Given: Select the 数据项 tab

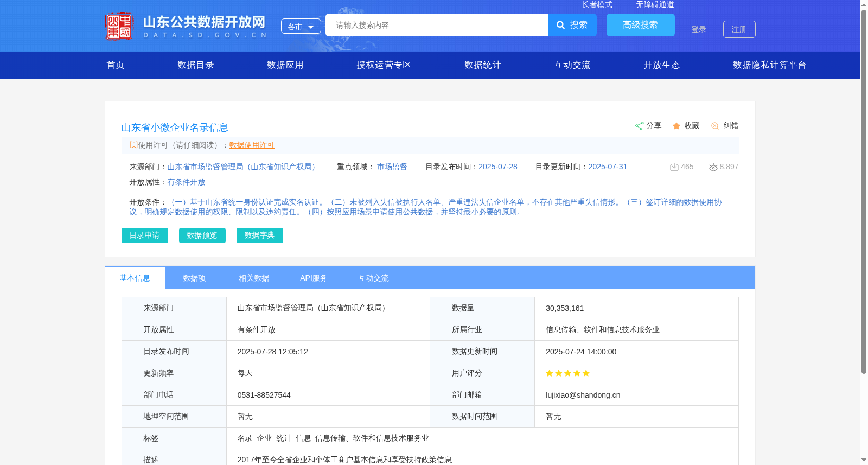Looking at the screenshot, I should [195, 278].
